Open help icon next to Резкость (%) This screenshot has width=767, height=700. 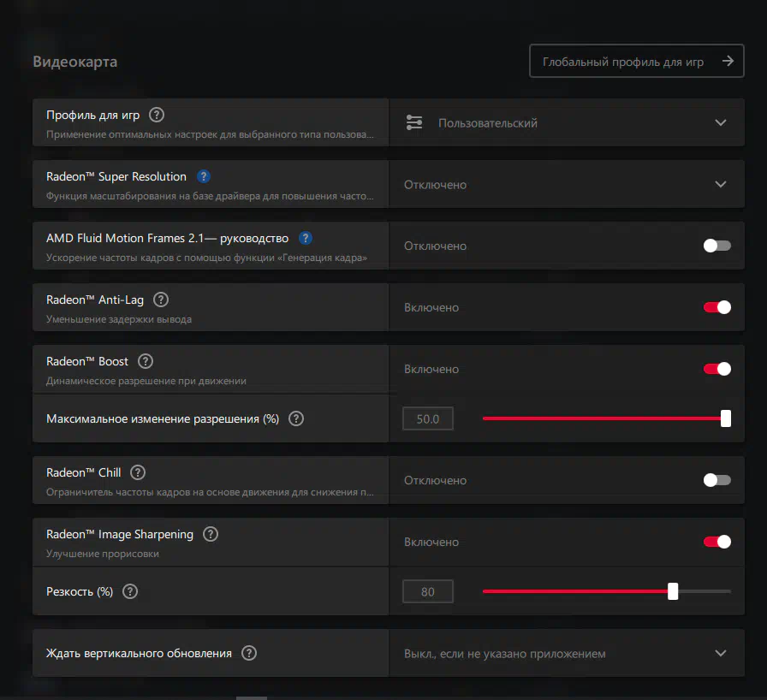130,591
